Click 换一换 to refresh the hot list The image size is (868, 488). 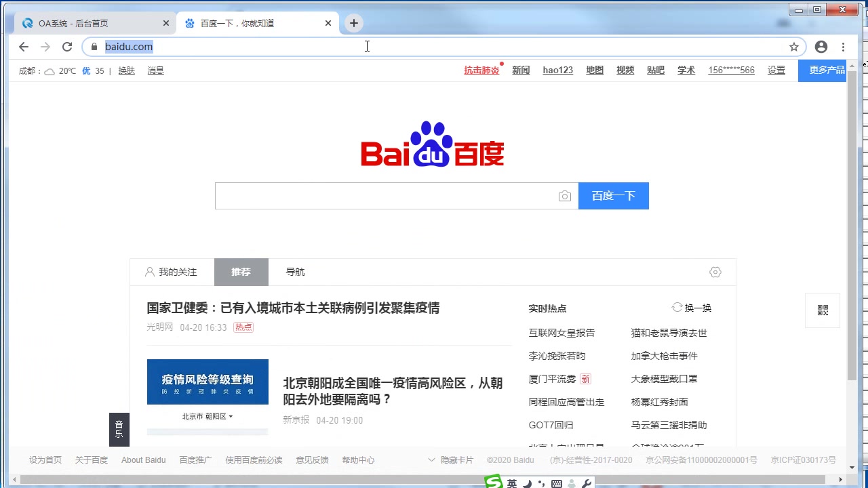click(698, 308)
